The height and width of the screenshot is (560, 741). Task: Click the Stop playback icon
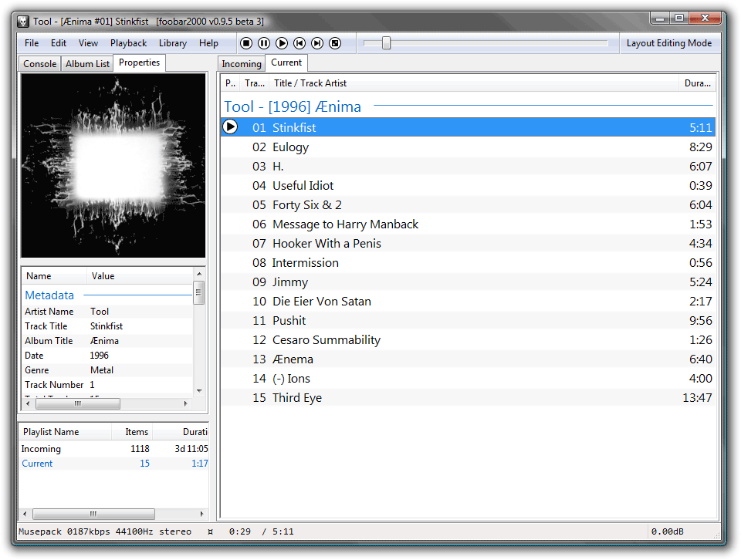tap(246, 43)
